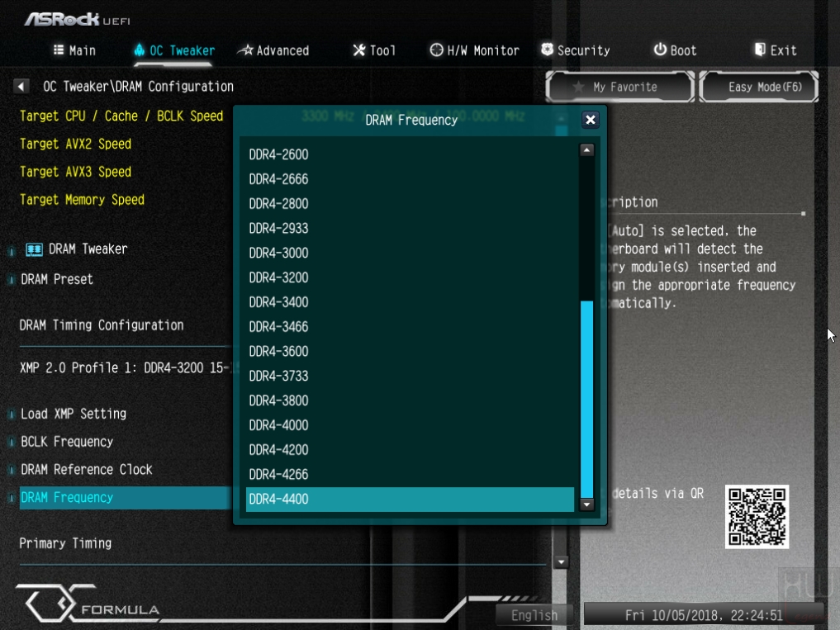The image size is (840, 630).
Task: Select the DRAM Frequency row
Action: click(126, 498)
